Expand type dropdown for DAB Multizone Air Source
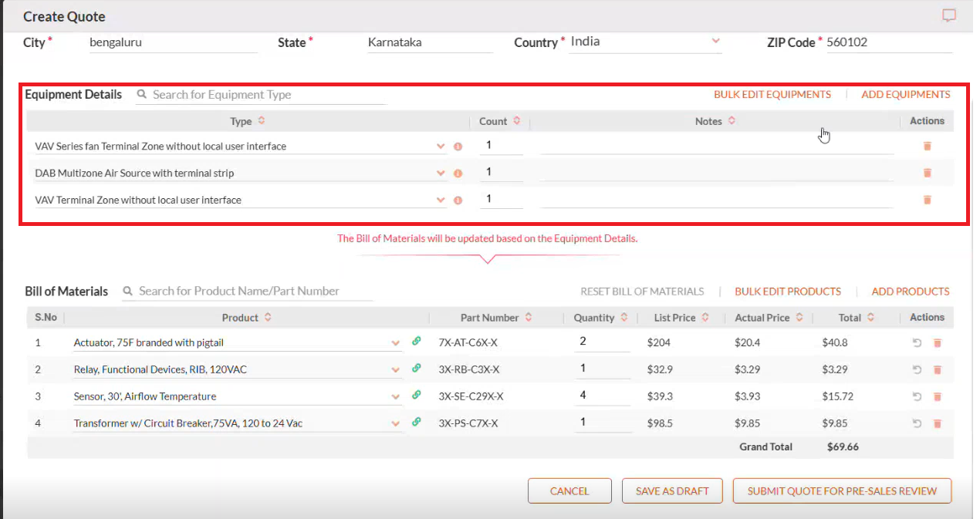 coord(441,173)
